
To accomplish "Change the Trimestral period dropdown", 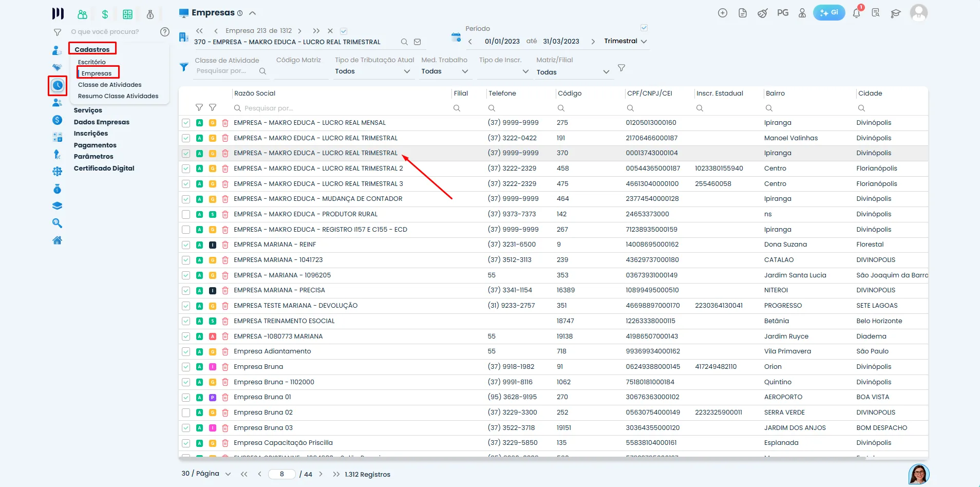I will pos(626,41).
